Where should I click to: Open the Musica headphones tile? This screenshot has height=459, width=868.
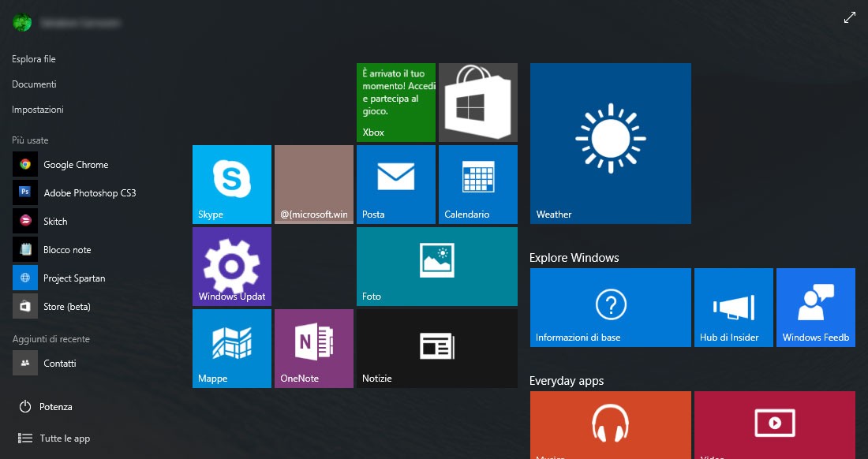tap(611, 425)
